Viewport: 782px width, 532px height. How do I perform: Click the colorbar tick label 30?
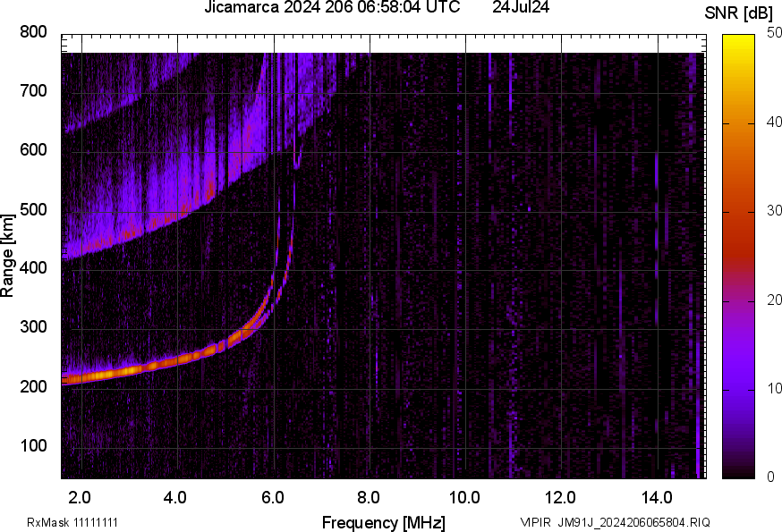pos(774,211)
